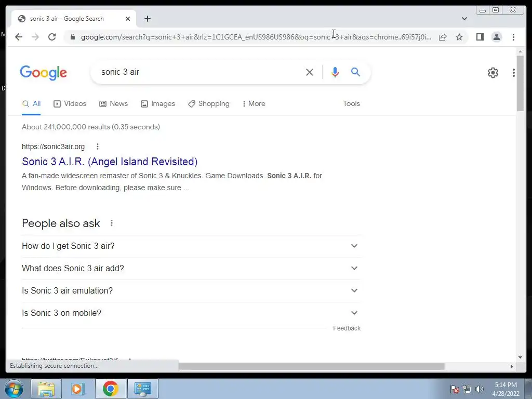Screen dimensions: 532x399
Task: Click the browser forward arrow
Action: [35, 37]
